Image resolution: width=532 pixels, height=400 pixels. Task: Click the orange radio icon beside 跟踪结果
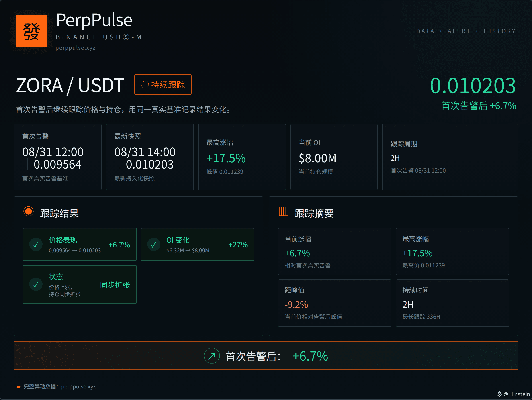(28, 212)
